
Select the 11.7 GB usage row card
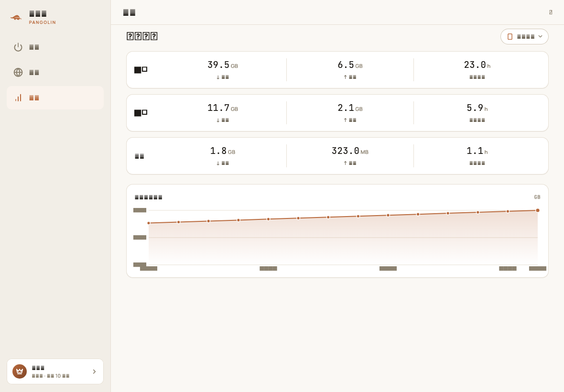[x=337, y=113]
